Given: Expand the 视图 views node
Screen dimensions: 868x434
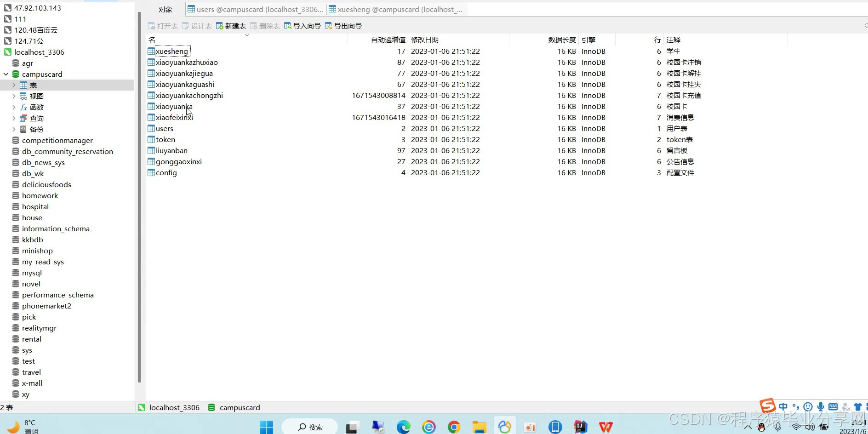Looking at the screenshot, I should click(14, 96).
